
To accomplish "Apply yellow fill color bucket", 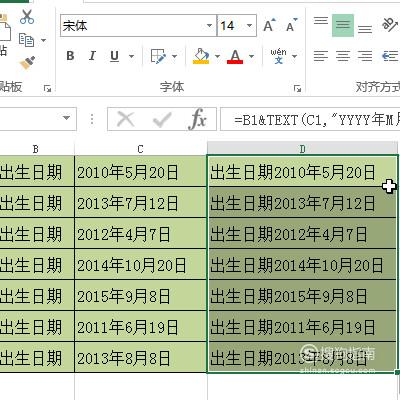I will [201, 56].
